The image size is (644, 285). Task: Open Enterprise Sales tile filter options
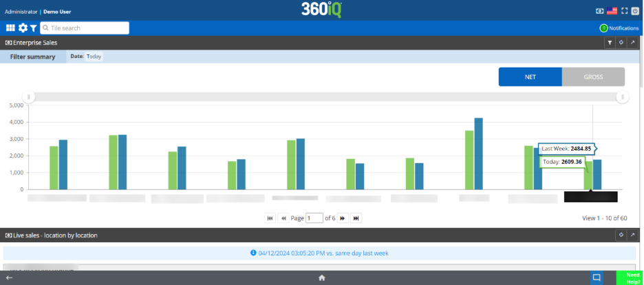click(x=609, y=43)
